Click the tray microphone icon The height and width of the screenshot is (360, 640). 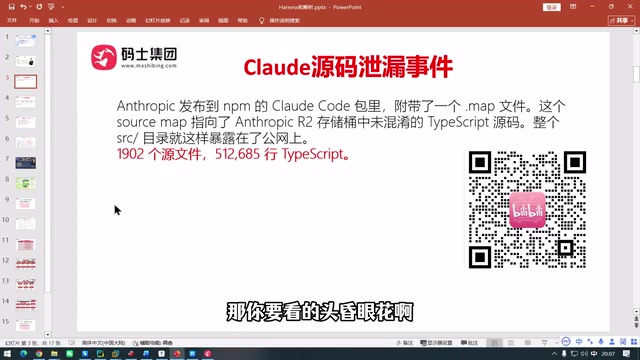pos(564,354)
